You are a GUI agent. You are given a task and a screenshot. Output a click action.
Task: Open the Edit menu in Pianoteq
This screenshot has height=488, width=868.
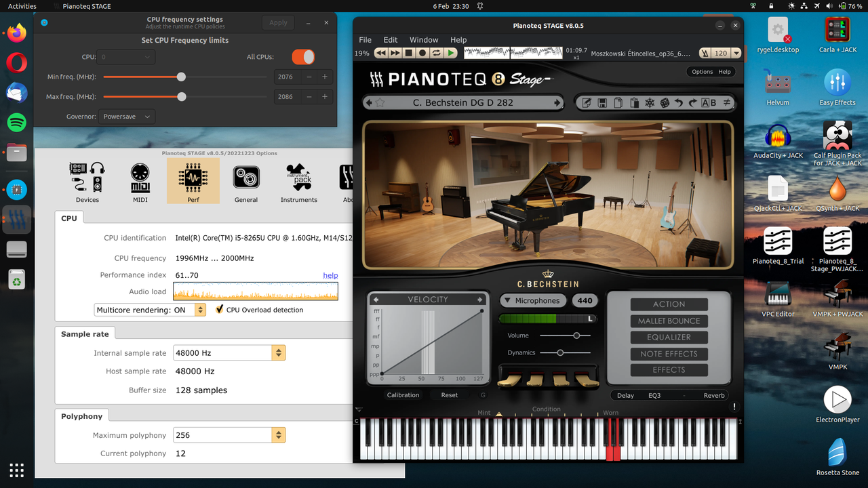(x=391, y=40)
